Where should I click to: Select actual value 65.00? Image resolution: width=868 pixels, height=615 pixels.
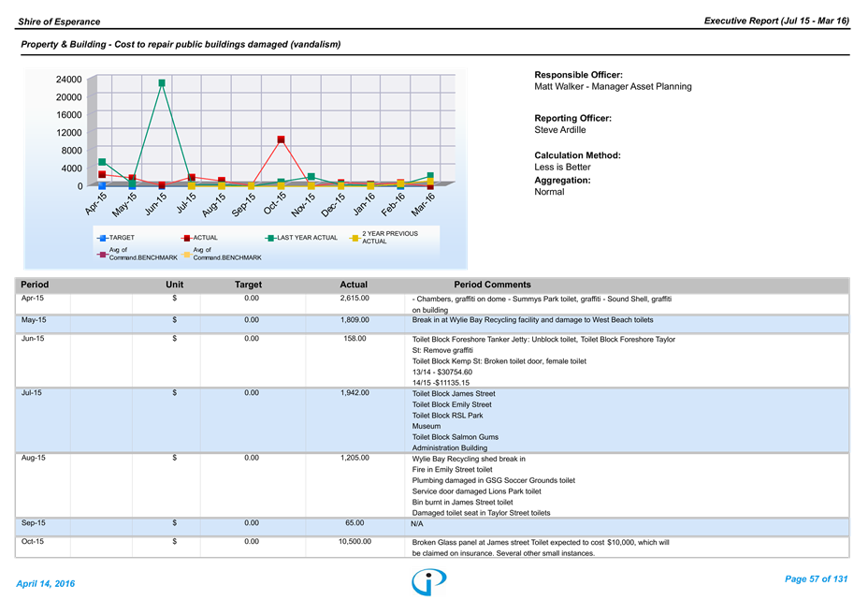(354, 522)
